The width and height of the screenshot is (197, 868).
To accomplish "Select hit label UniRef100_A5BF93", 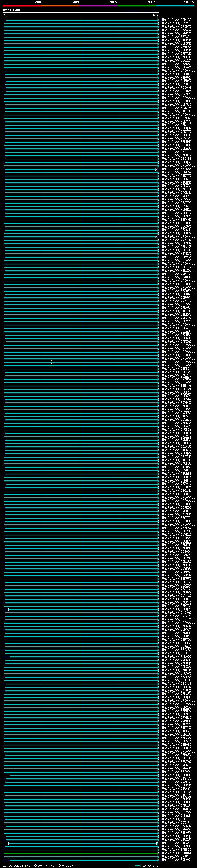I will click(176, 57).
